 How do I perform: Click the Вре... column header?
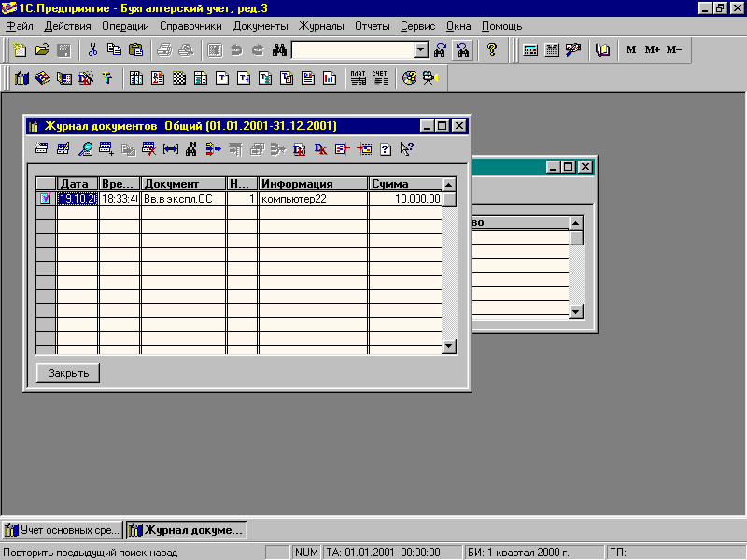(120, 184)
